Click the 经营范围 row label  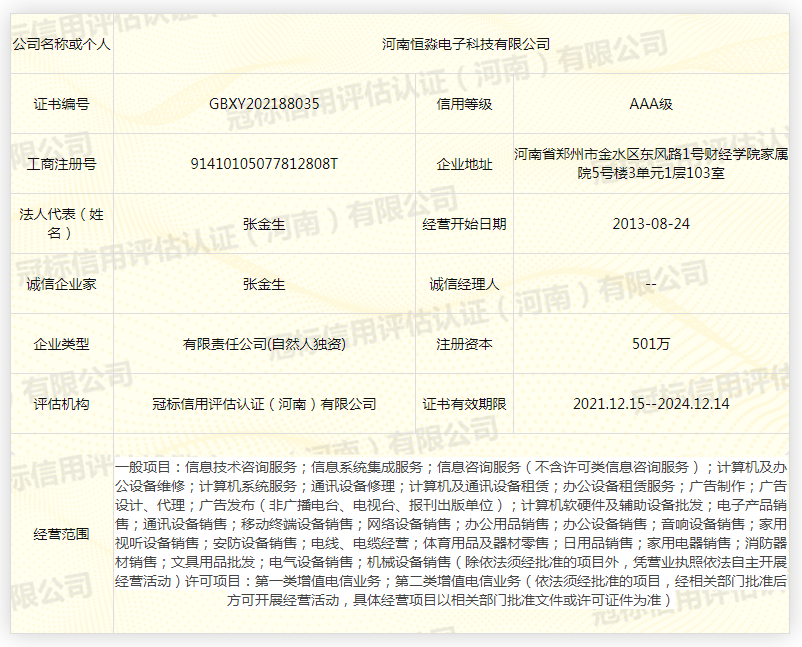62,533
